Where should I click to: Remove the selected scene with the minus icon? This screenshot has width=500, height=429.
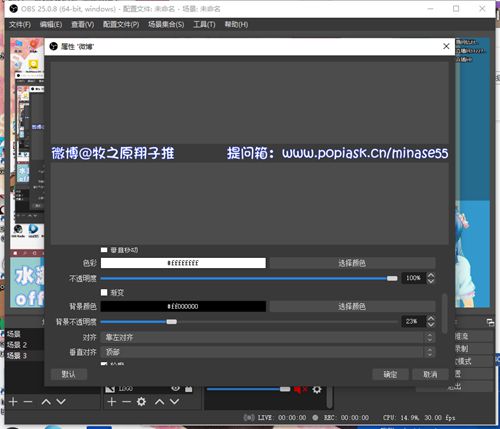pos(28,402)
